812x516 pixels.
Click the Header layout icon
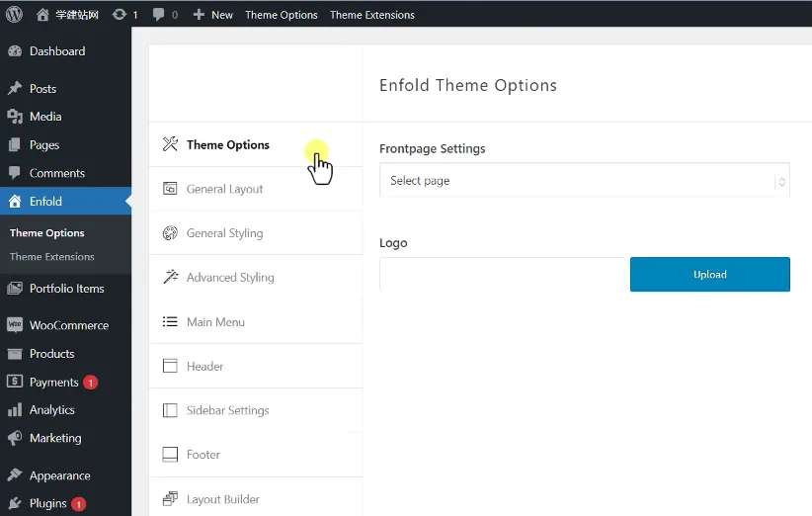click(x=170, y=366)
